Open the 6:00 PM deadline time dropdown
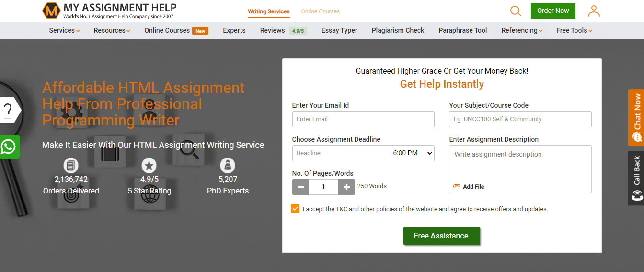 [413, 153]
